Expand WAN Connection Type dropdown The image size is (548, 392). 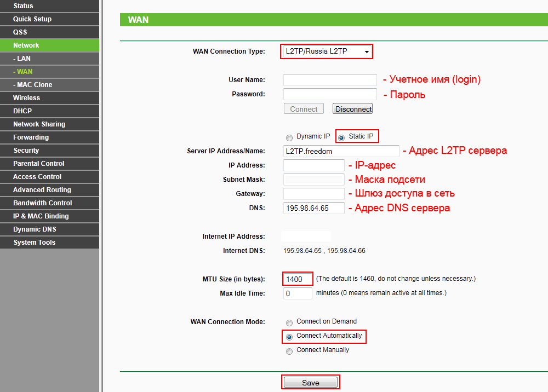pyautogui.click(x=327, y=51)
